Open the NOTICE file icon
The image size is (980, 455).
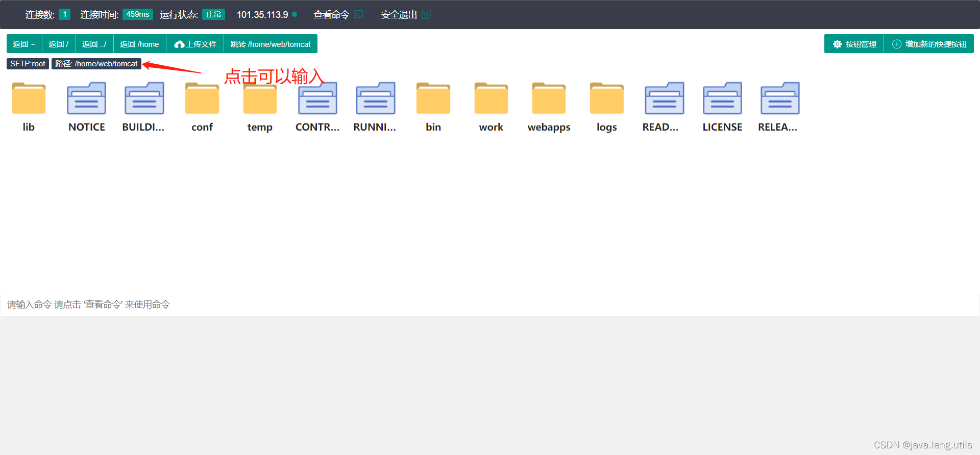87,98
